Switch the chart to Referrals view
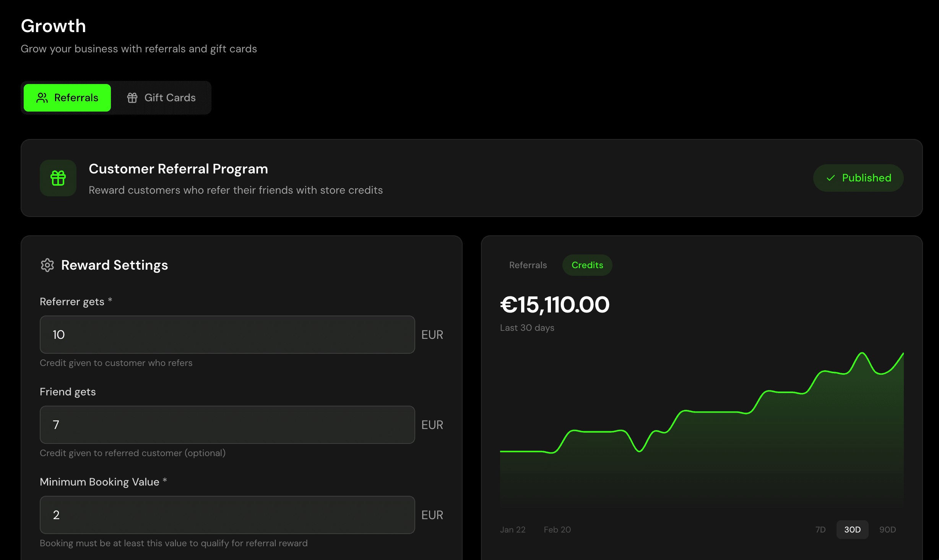 [x=528, y=265]
